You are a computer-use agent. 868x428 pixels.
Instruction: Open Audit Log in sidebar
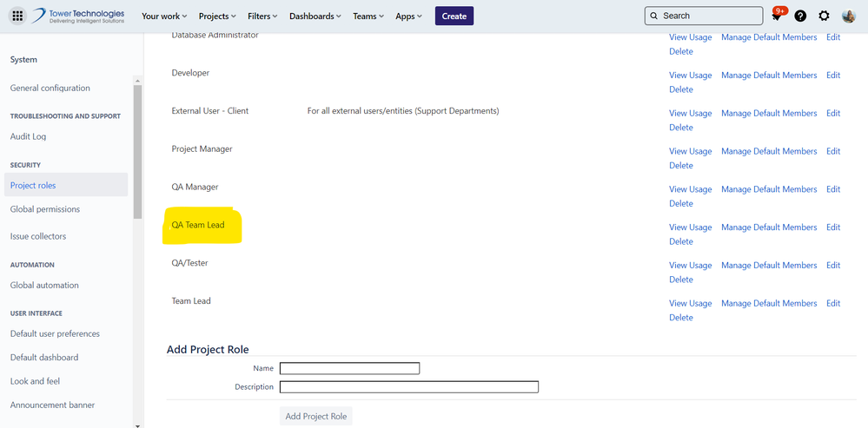point(28,136)
